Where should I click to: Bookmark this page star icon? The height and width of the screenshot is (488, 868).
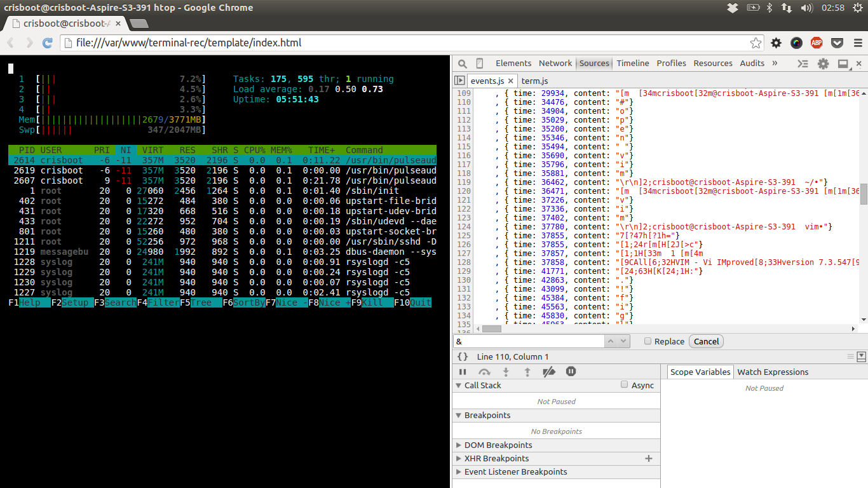pyautogui.click(x=756, y=43)
